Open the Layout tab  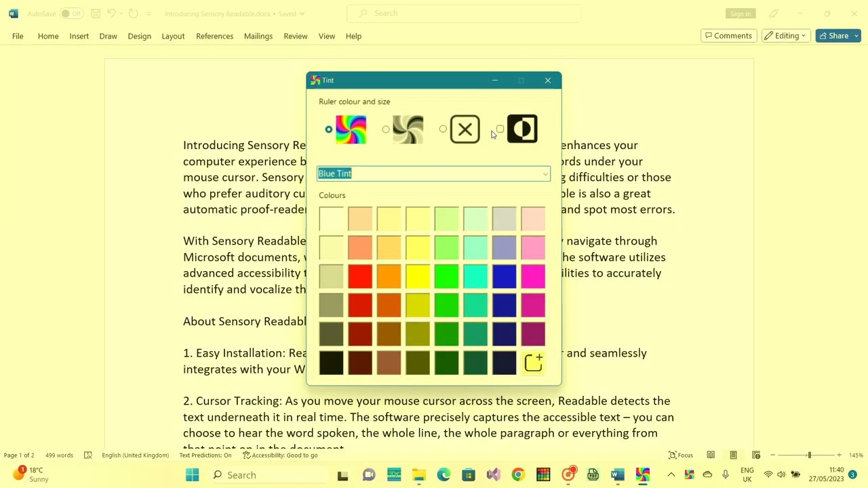tap(173, 36)
